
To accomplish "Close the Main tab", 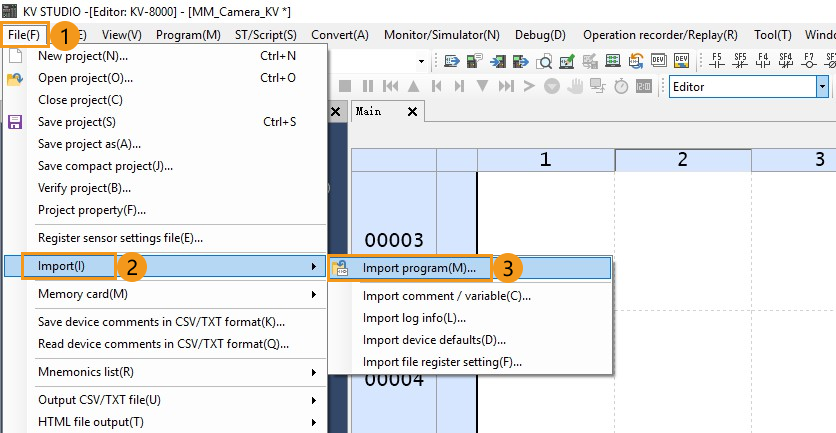I will (412, 111).
